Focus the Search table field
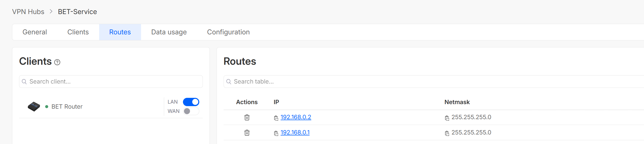 click(x=434, y=82)
